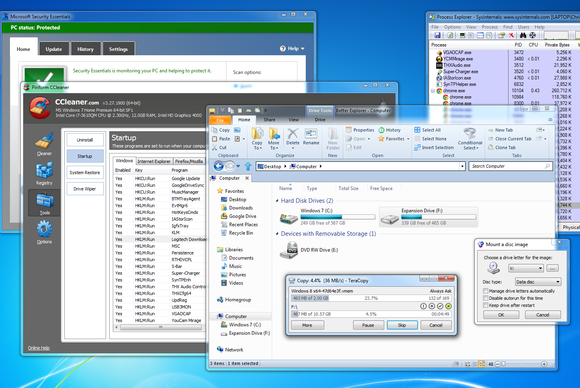Screen dimensions: 580x388
Task: Click New Tab in Tabs ribbon group
Action: (x=500, y=130)
